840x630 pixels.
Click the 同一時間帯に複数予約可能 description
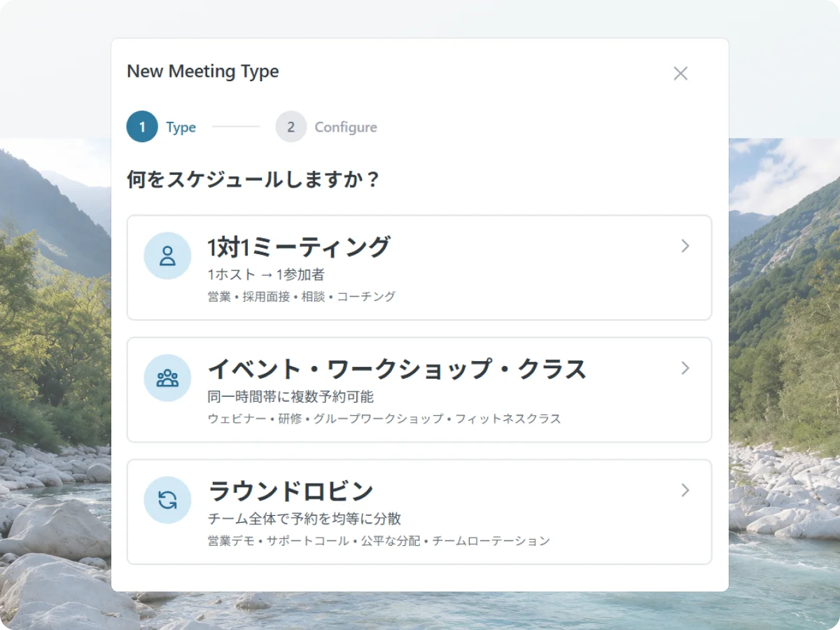tap(290, 397)
